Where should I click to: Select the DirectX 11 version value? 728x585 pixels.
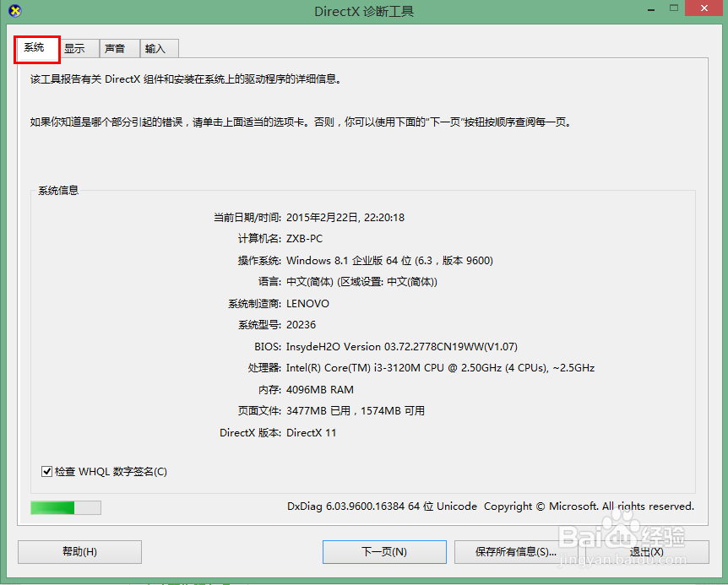pyautogui.click(x=311, y=433)
